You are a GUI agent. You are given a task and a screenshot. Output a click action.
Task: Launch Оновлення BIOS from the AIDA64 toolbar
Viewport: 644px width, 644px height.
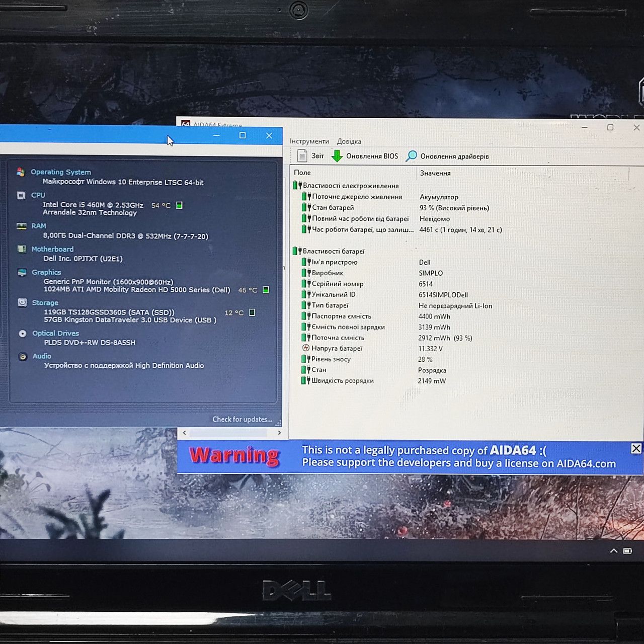365,156
